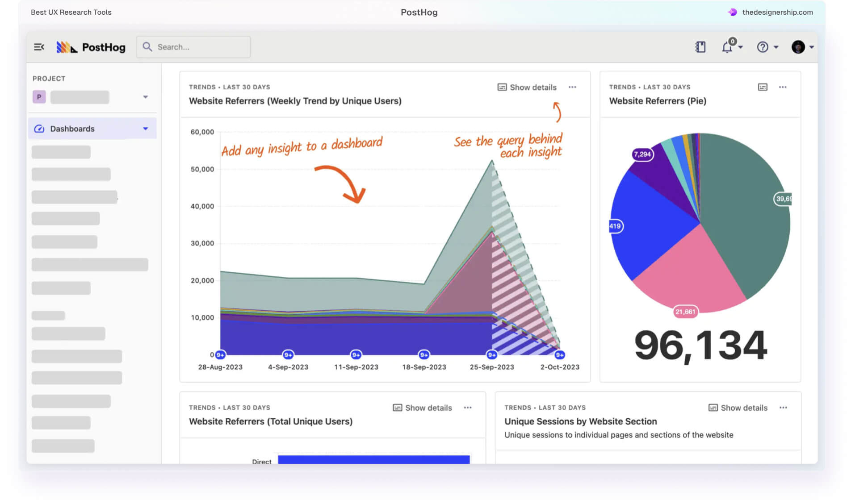Show details for Unique Sessions by Website Section
Screen dimensions: 851x504
click(x=738, y=408)
